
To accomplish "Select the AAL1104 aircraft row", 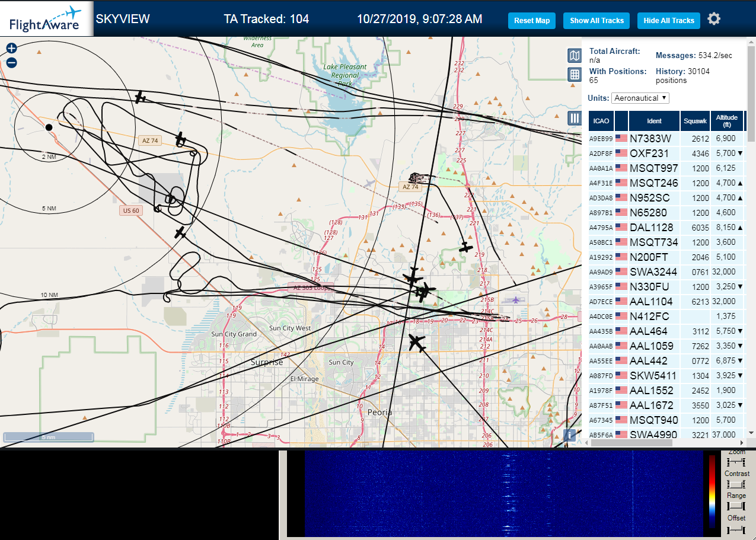I will [668, 302].
